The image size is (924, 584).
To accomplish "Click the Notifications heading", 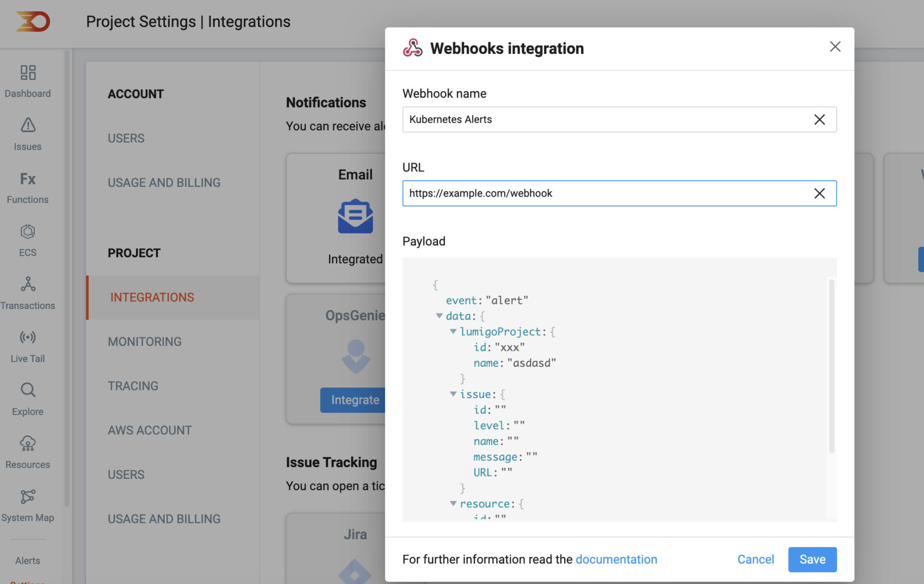I will [326, 103].
